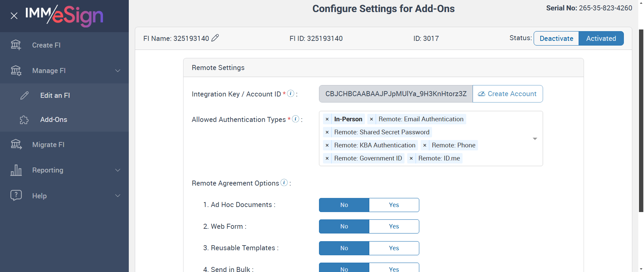Expand the Reporting menu chevron
This screenshot has width=644, height=272.
pos(118,170)
